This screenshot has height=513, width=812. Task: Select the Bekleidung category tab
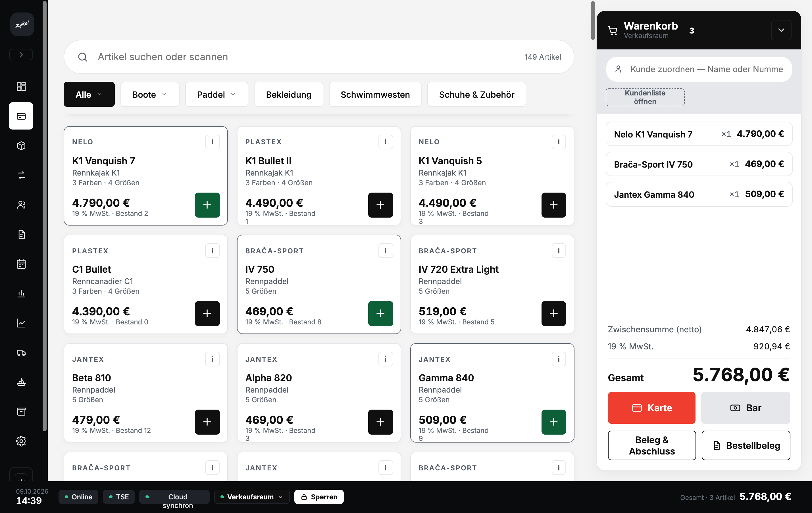point(289,94)
